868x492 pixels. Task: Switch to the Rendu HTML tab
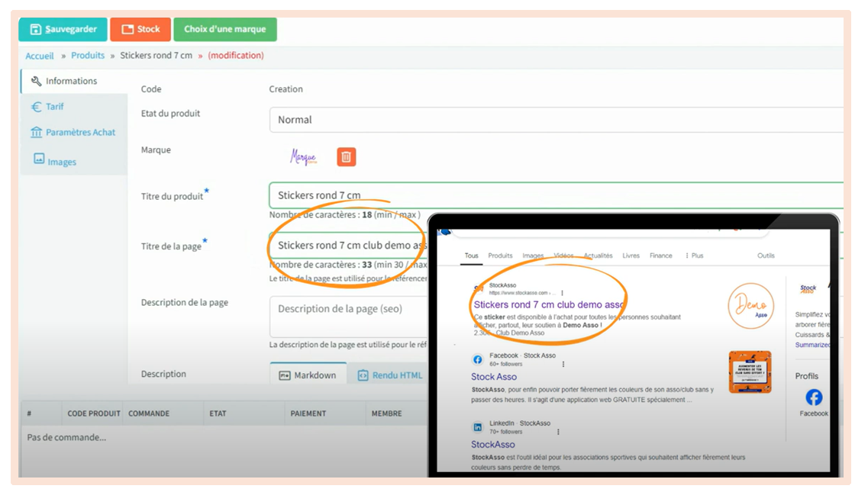pos(389,375)
